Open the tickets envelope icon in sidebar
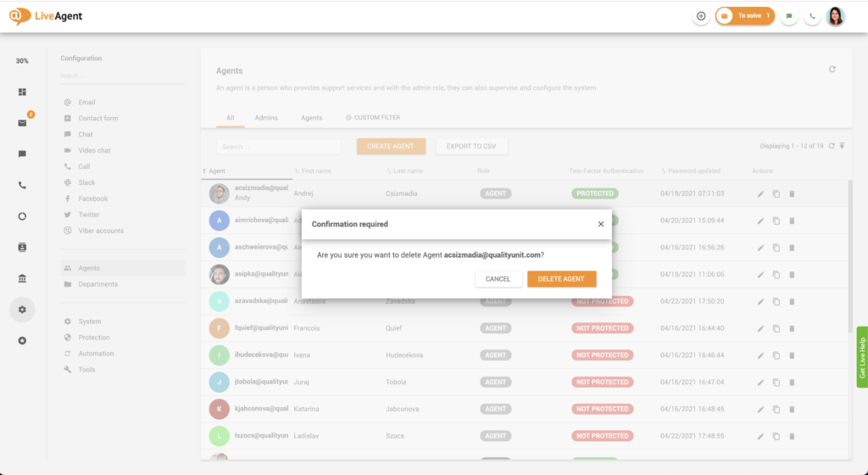The height and width of the screenshot is (475, 868). click(x=22, y=123)
